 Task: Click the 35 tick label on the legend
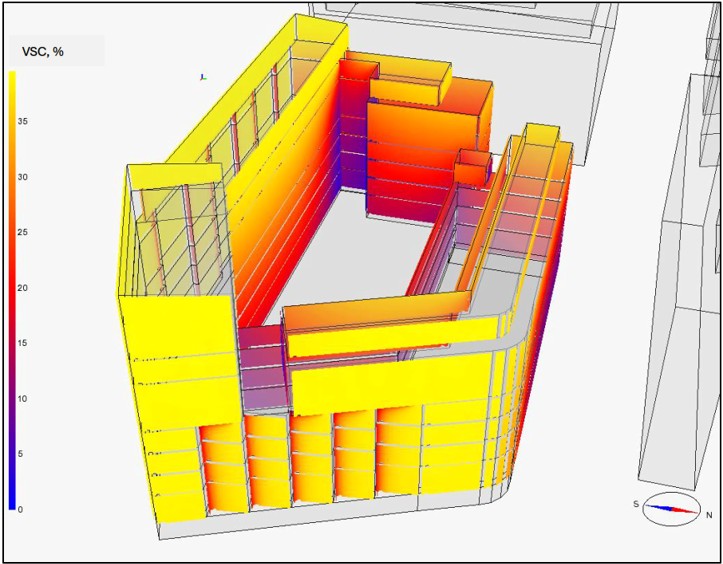[22, 121]
